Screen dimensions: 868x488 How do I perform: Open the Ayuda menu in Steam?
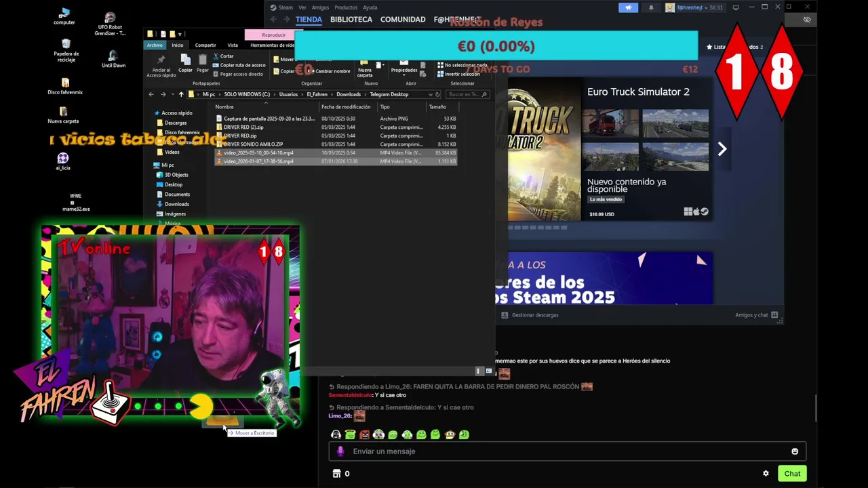click(370, 7)
